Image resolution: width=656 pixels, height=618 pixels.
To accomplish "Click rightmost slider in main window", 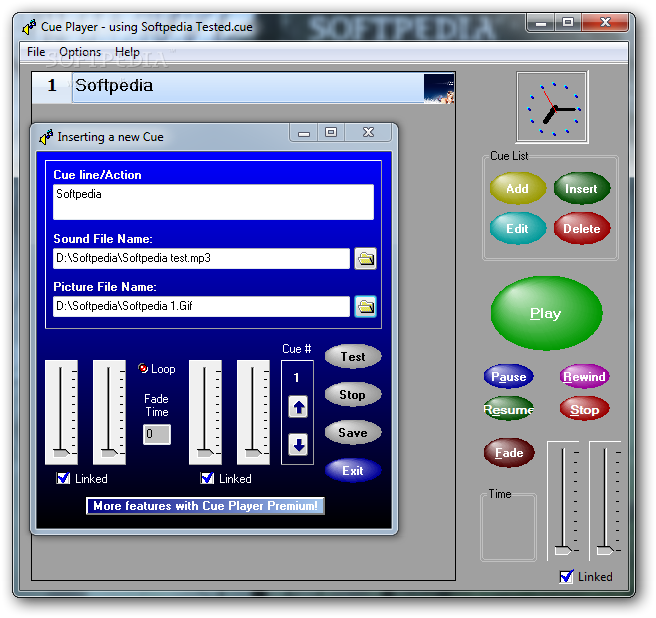I will point(605,501).
